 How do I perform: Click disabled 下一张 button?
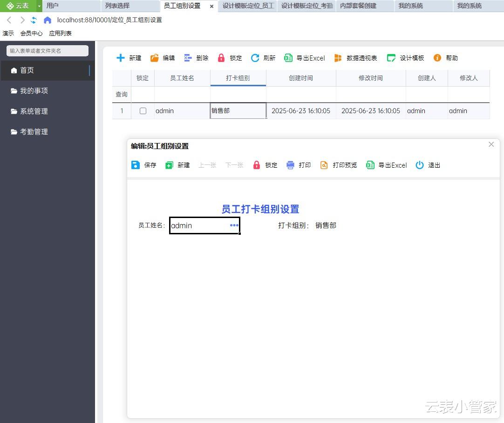click(x=234, y=165)
